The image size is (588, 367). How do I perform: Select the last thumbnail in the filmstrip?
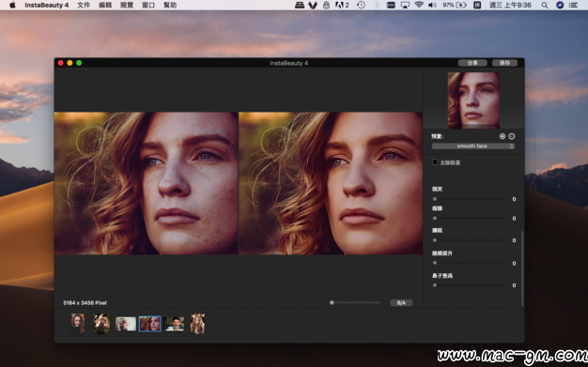tap(197, 324)
